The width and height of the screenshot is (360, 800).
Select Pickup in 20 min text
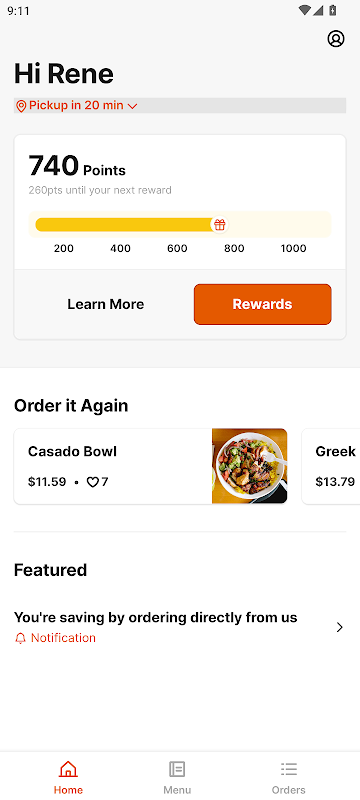pos(76,105)
